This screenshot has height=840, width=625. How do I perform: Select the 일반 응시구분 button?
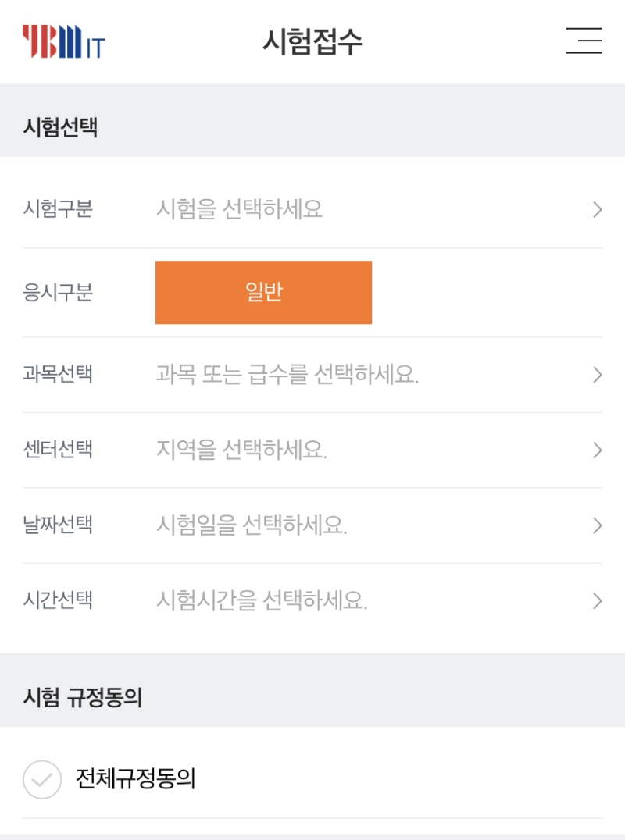(x=263, y=292)
